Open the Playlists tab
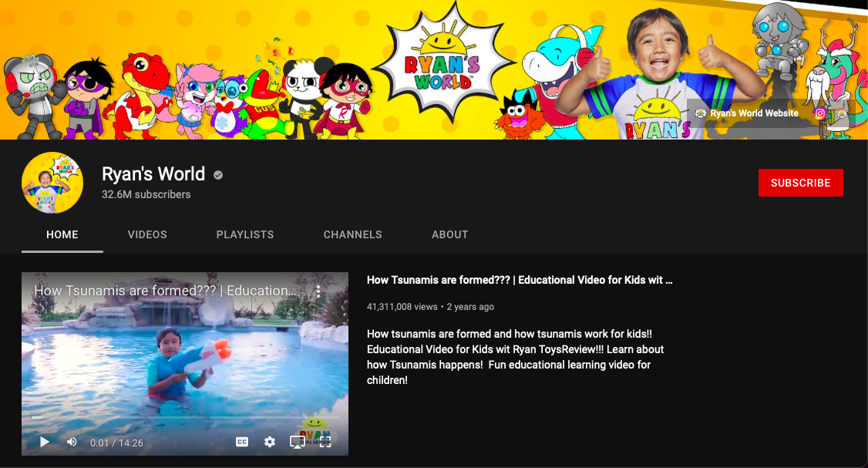868x468 pixels. click(244, 235)
